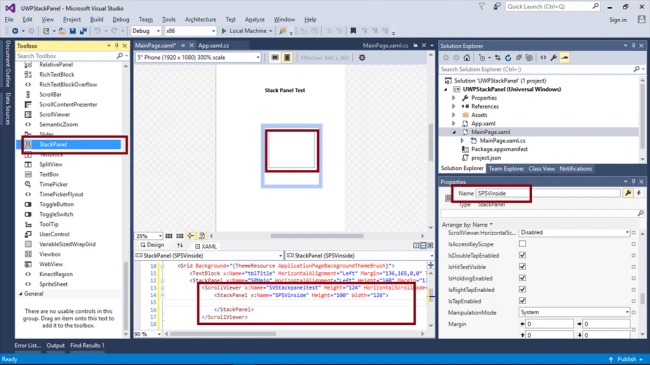650x365 pixels.
Task: Click the Collapse All icon in Solution Explorer
Action: (x=519, y=58)
